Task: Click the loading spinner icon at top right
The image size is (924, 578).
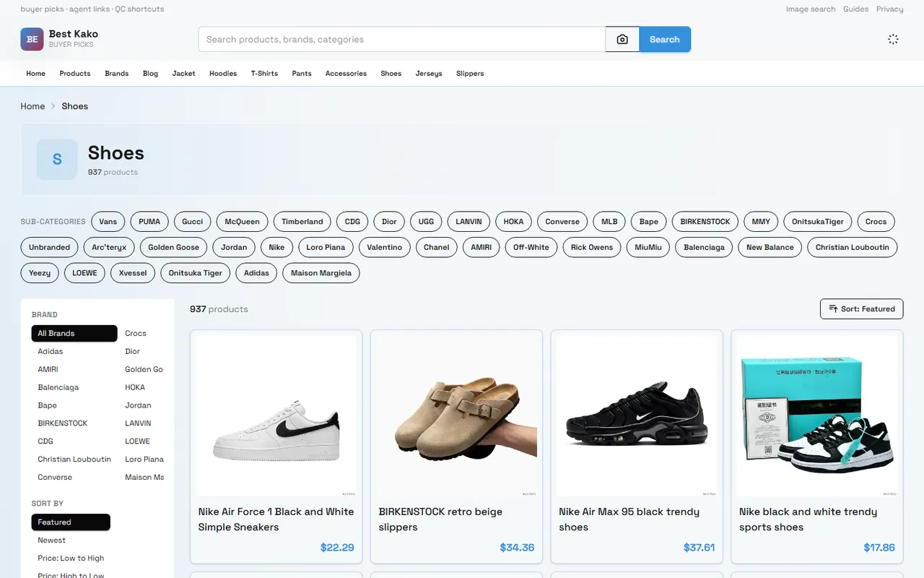Action: tap(893, 40)
